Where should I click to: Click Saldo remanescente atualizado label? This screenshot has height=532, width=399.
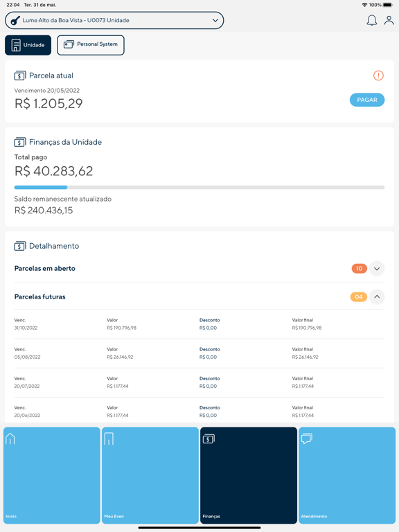coord(63,199)
